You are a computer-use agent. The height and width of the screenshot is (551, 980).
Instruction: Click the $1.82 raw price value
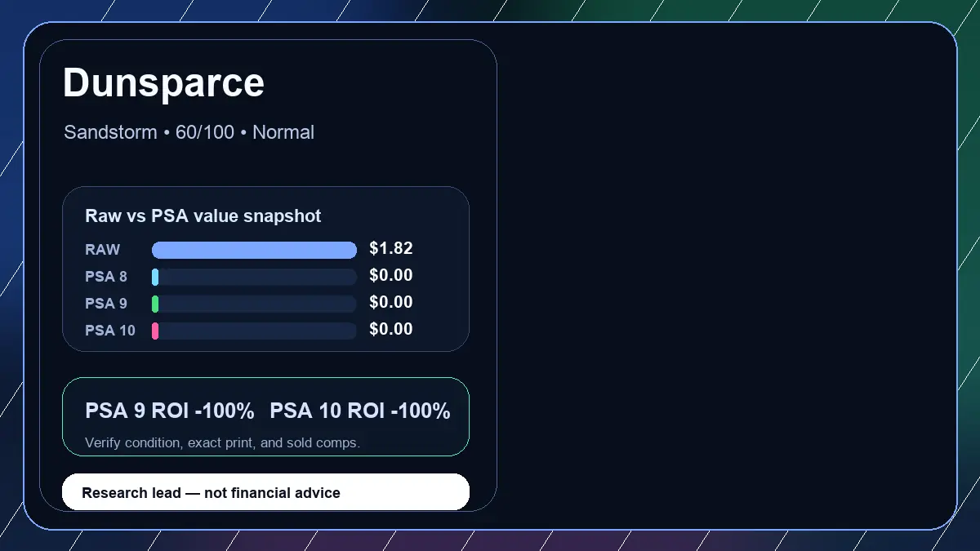pos(391,249)
